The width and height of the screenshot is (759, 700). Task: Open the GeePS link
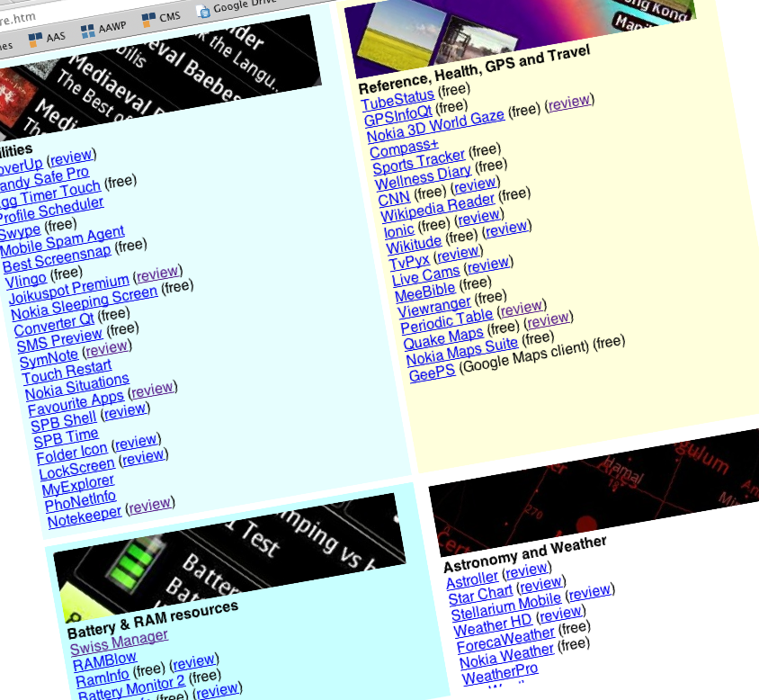[433, 373]
